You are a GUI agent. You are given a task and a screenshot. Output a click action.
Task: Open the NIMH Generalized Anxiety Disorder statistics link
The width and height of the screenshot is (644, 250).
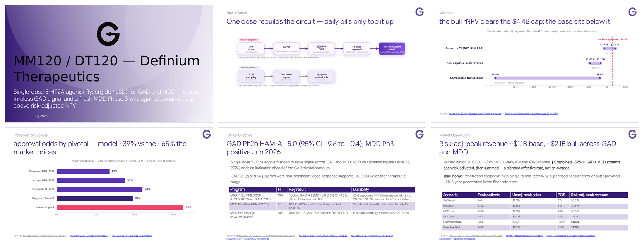pos(570,236)
